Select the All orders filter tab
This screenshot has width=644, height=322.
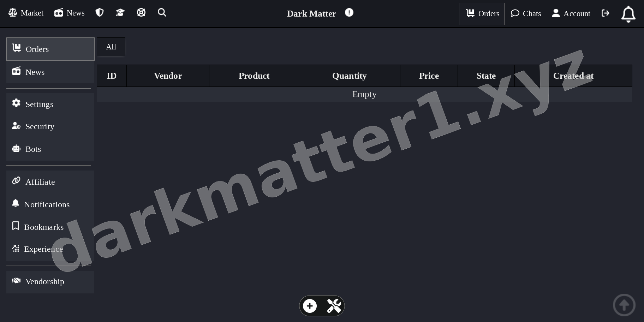click(111, 47)
